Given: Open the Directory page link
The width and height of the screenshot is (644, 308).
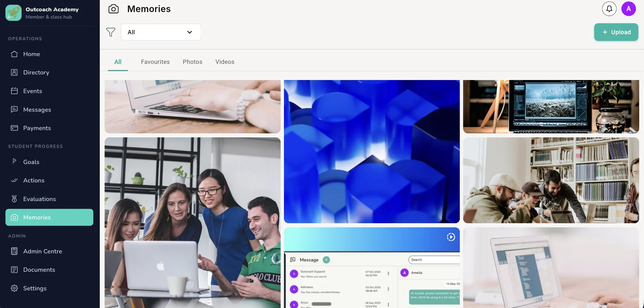Looking at the screenshot, I should click(x=50, y=72).
